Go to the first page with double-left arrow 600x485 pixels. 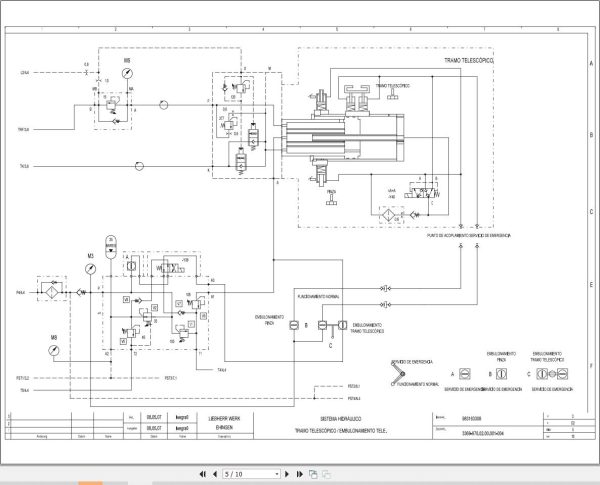coord(202,474)
